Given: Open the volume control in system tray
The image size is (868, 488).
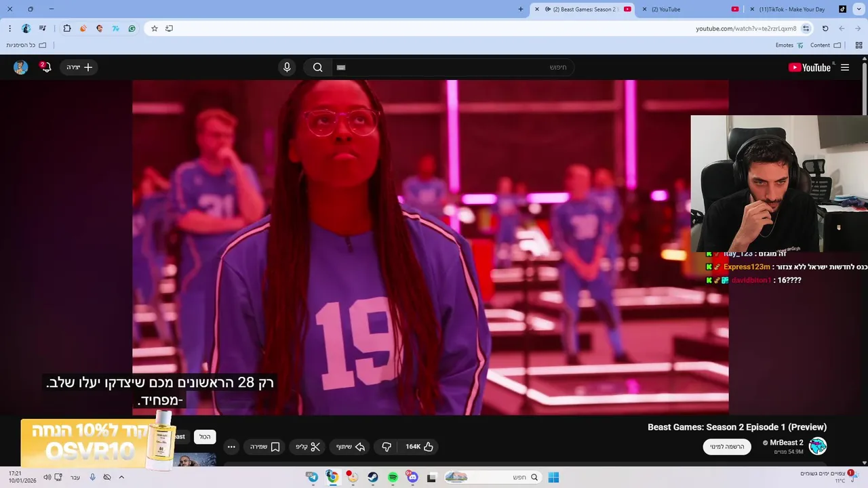Looking at the screenshot, I should pyautogui.click(x=47, y=477).
